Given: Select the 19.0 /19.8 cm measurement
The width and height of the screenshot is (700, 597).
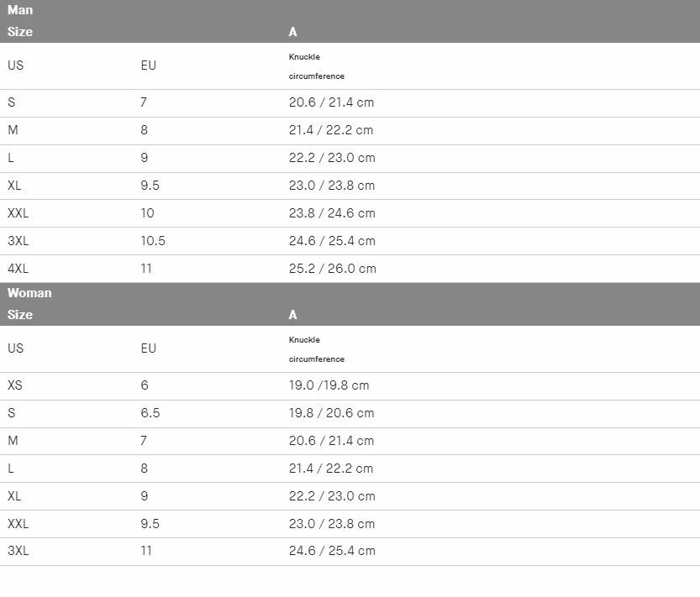Looking at the screenshot, I should pos(329,385).
